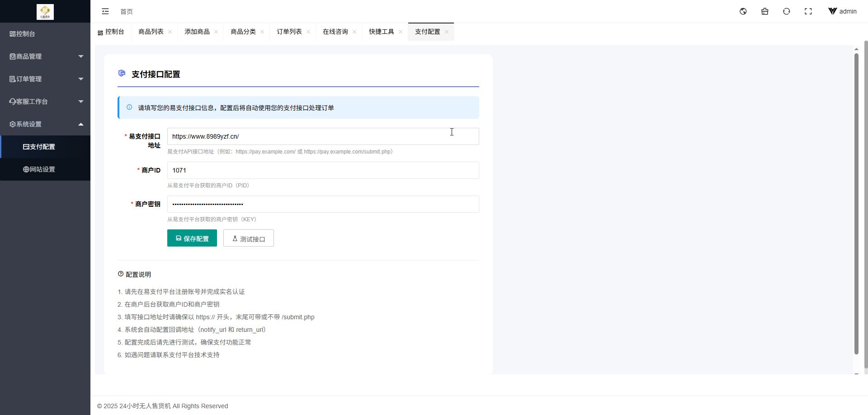Switch to the 订单列表 tab
Screen dimensions: 868x415
click(289, 32)
